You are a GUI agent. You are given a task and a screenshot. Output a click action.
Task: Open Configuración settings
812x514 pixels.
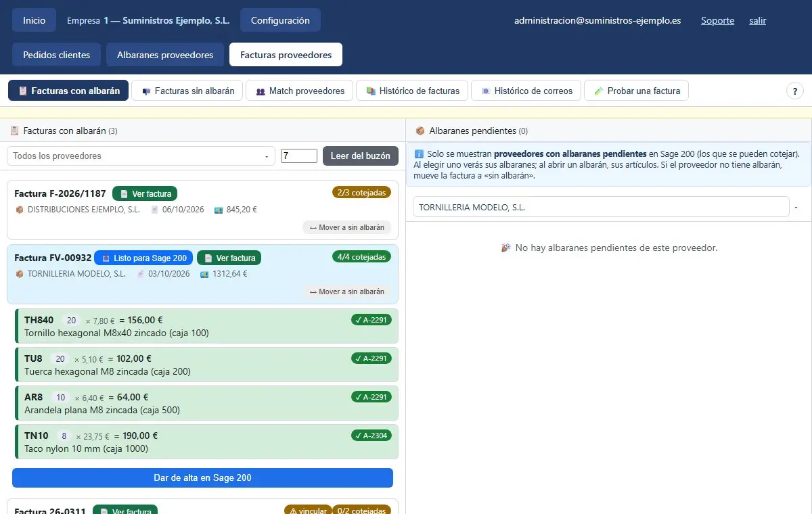[x=280, y=20]
